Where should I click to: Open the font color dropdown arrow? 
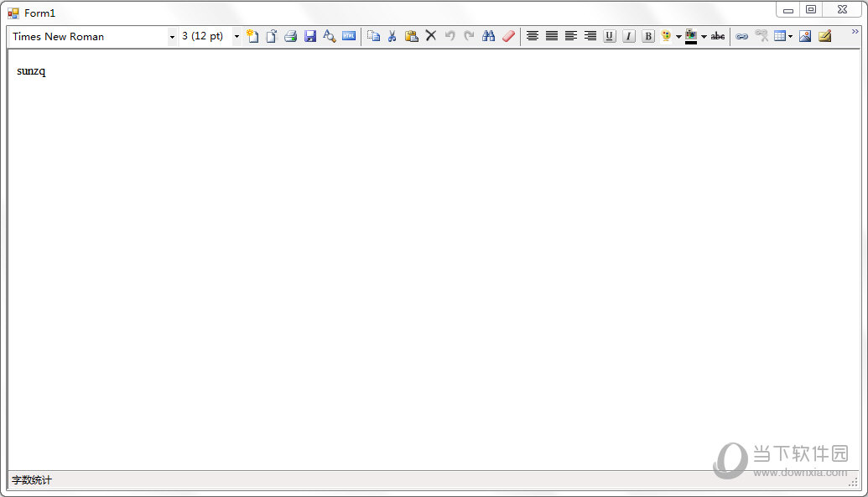pos(678,37)
